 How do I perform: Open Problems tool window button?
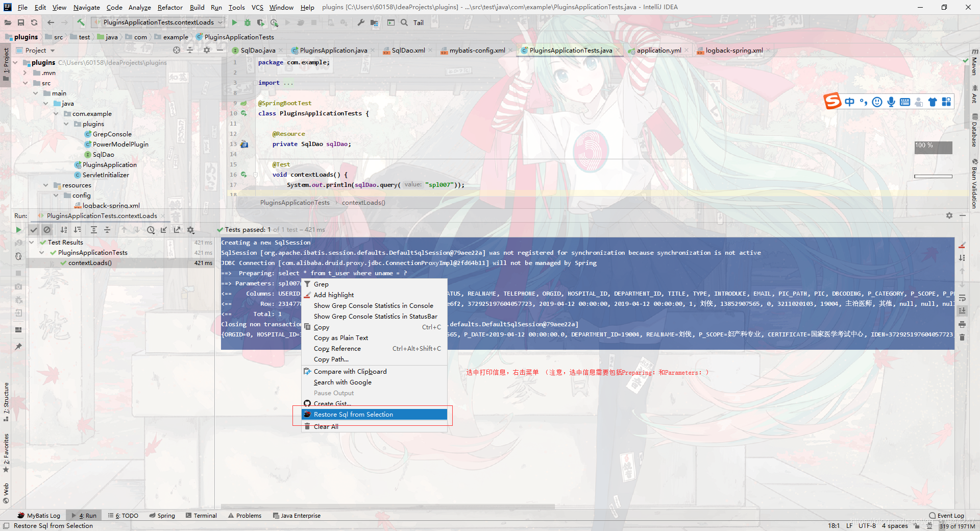pyautogui.click(x=244, y=516)
